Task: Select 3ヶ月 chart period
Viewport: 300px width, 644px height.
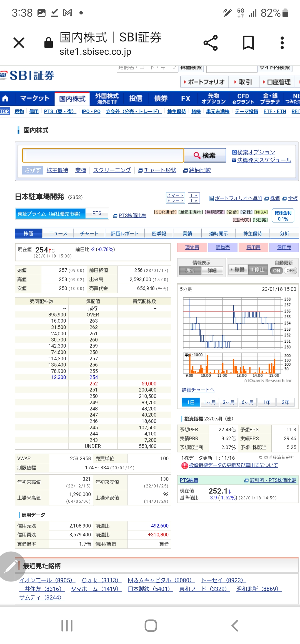Action: tap(229, 402)
